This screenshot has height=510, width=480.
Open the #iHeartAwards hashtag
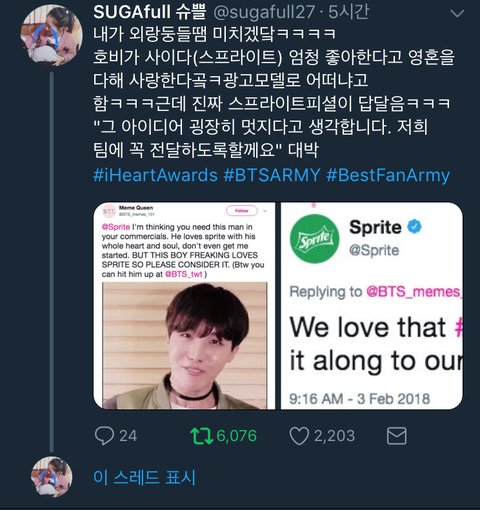click(155, 175)
